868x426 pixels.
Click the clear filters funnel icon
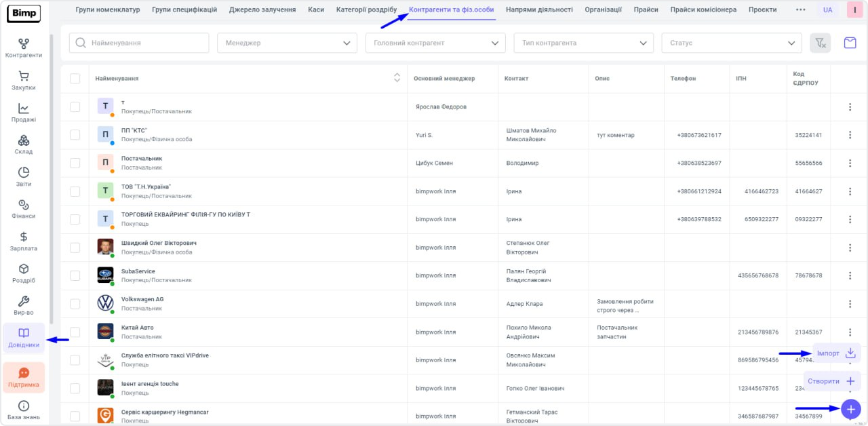820,43
